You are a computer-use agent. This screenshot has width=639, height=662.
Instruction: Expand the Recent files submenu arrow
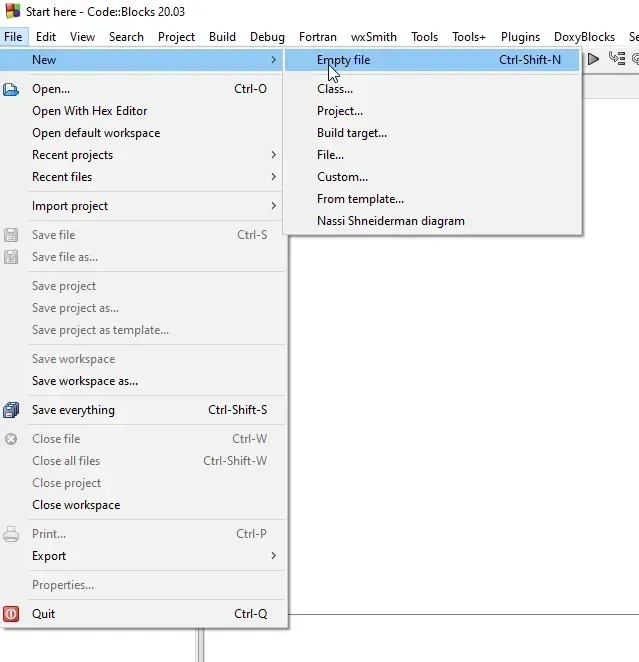273,177
